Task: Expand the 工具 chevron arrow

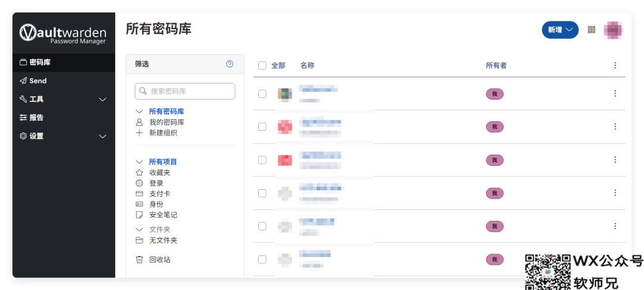Action: [x=103, y=100]
